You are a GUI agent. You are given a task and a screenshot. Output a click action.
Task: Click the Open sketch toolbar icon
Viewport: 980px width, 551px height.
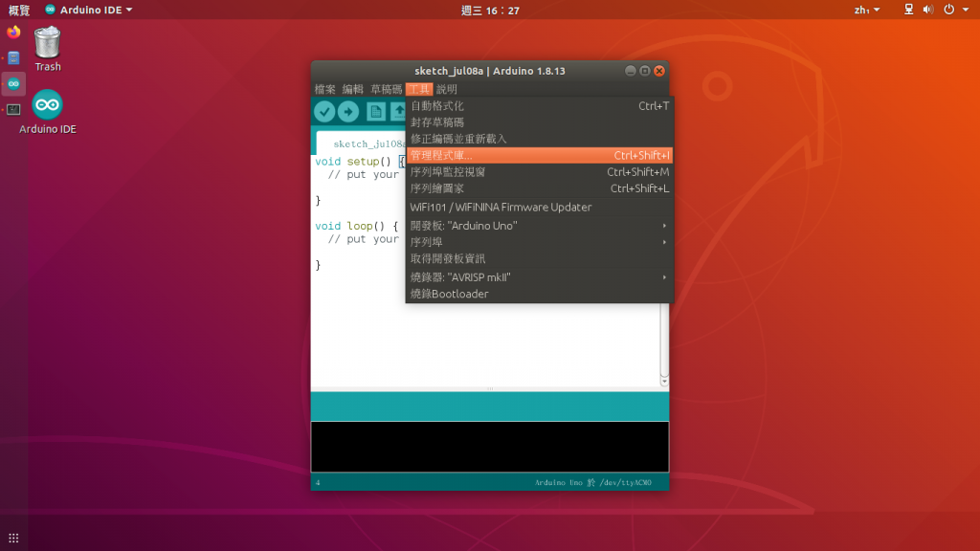pos(398,112)
